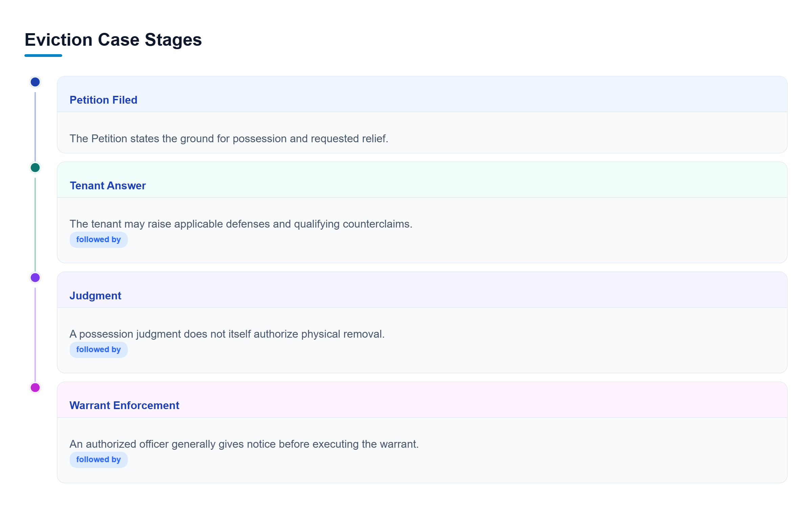812x508 pixels.
Task: Click text 'The Petition states the ground for possession'
Action: [x=178, y=139]
